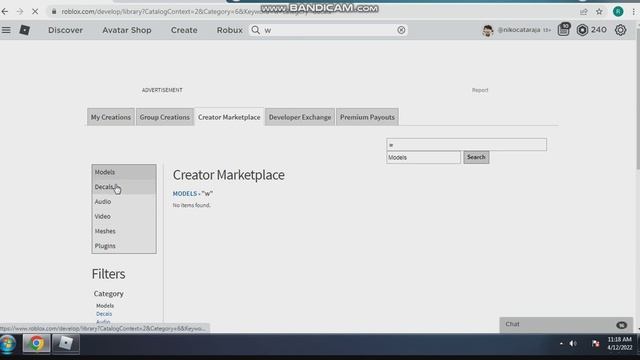Screen dimensions: 640x360
Task: Go forward in browser history
Action: coord(20,11)
